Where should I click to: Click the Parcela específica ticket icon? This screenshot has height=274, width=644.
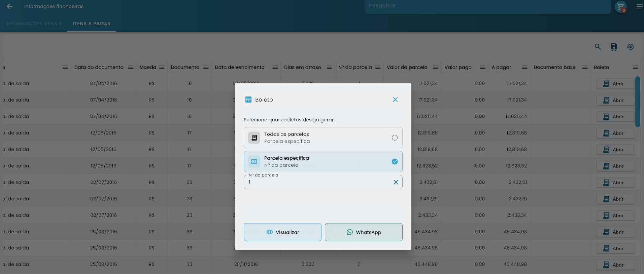coord(254,161)
